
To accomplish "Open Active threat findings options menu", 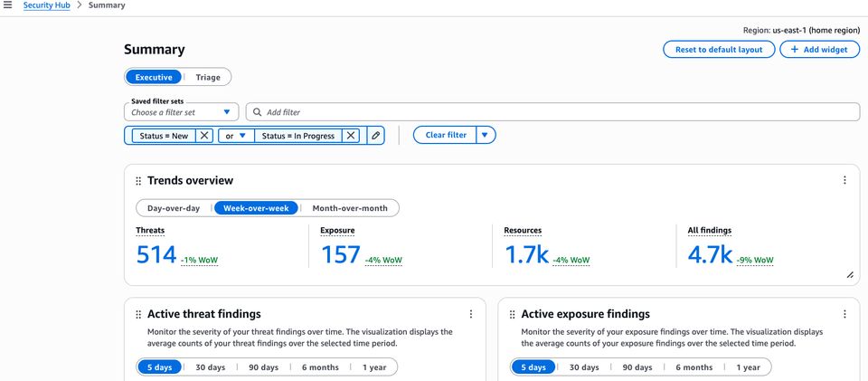I will tap(471, 314).
